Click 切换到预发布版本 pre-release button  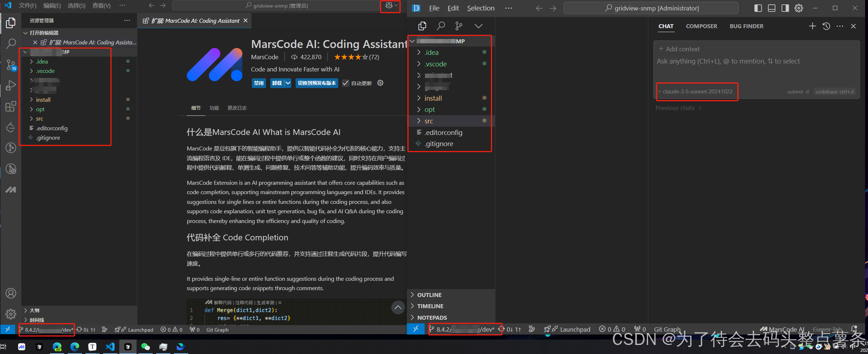click(317, 83)
